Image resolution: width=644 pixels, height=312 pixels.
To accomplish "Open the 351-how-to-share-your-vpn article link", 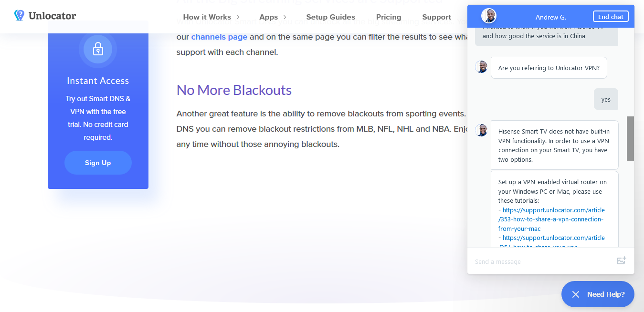I will tap(551, 242).
